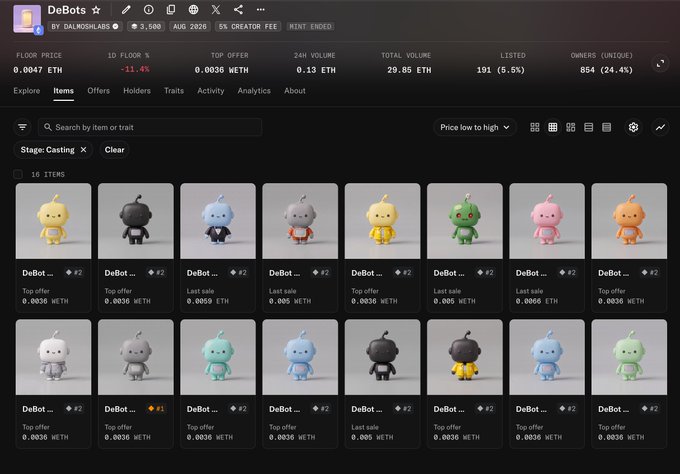Viewport: 680px width, 474px height.
Task: Click the share icon
Action: (238, 10)
